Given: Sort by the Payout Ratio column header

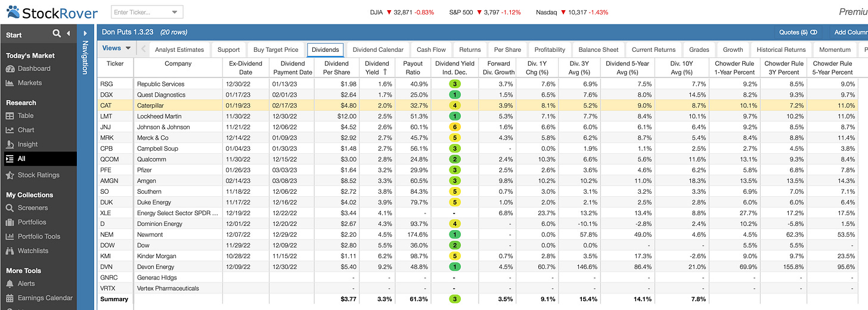Looking at the screenshot, I should click(x=413, y=67).
